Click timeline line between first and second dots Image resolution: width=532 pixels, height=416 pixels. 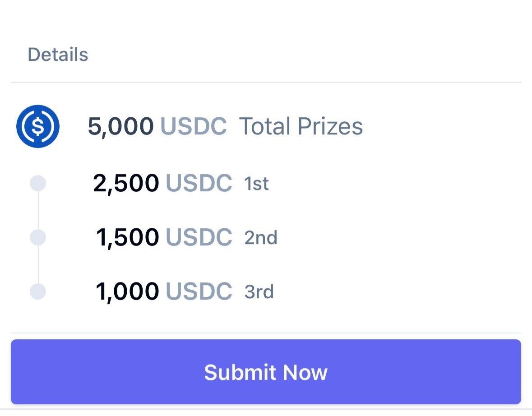pos(38,210)
